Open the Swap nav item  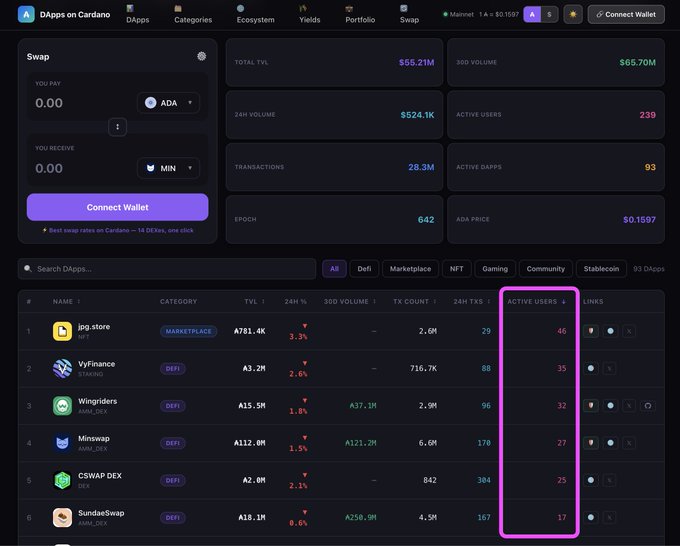pos(409,14)
